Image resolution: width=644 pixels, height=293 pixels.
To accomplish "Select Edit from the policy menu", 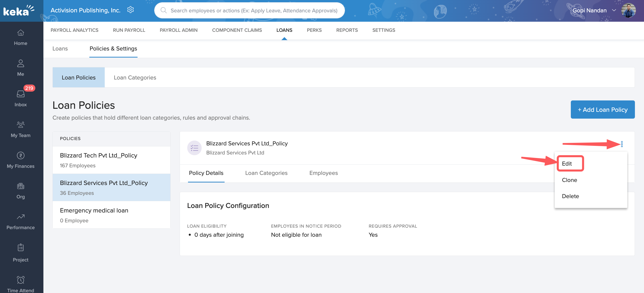I will 567,164.
